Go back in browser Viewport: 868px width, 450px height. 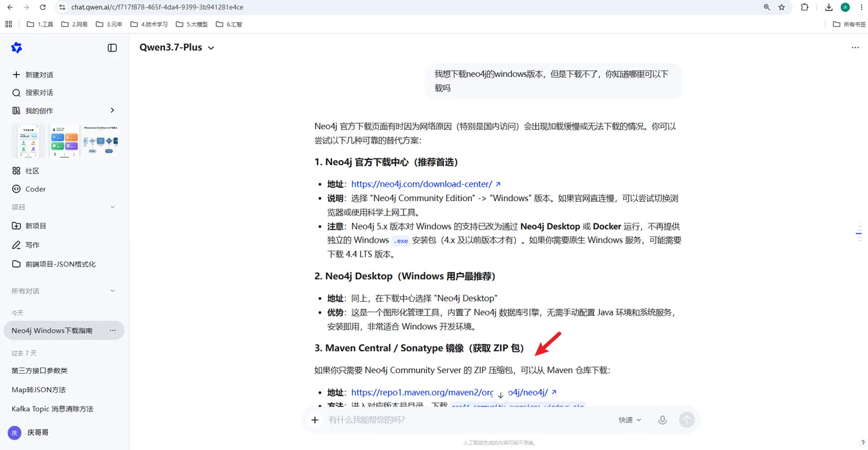tap(10, 7)
